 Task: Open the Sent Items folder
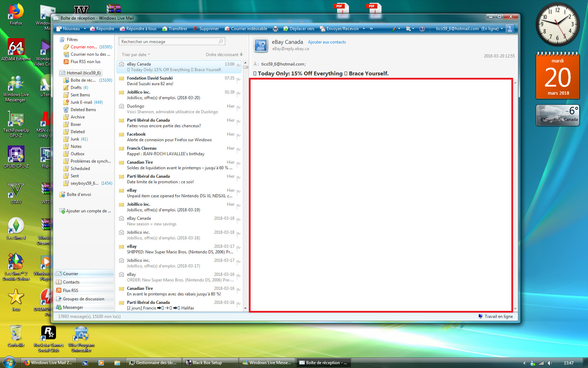[77, 95]
